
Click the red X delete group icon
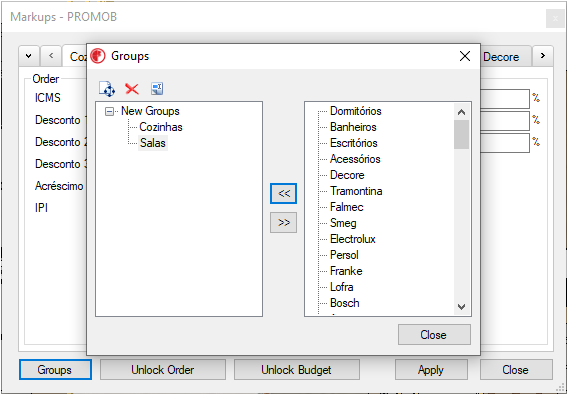(132, 89)
